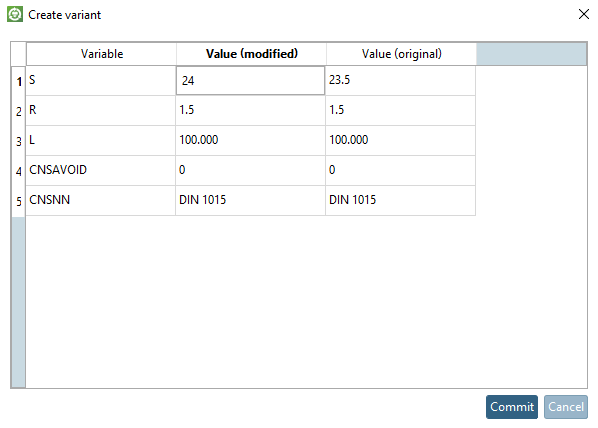Select row header number 3

click(x=18, y=141)
